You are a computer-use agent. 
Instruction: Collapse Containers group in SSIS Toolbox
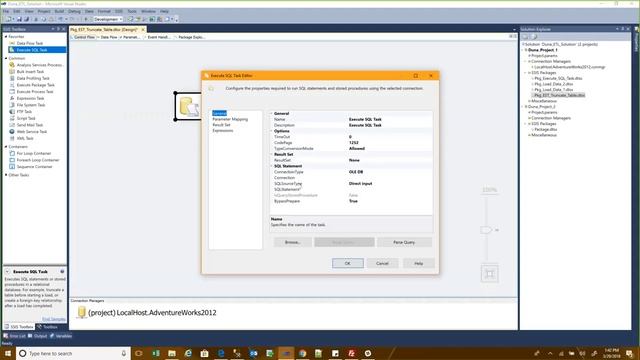click(x=6, y=147)
